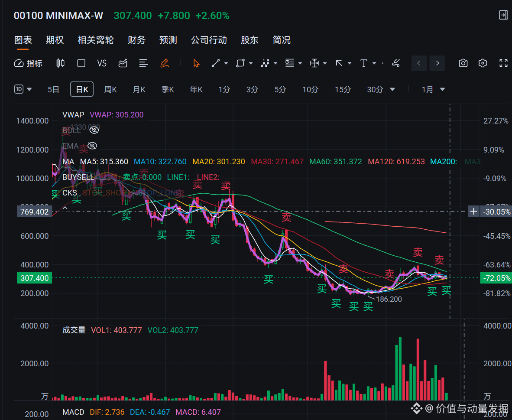Expand the arrow tool dropdown arrow
This screenshot has height=420, width=512.
click(x=350, y=63)
